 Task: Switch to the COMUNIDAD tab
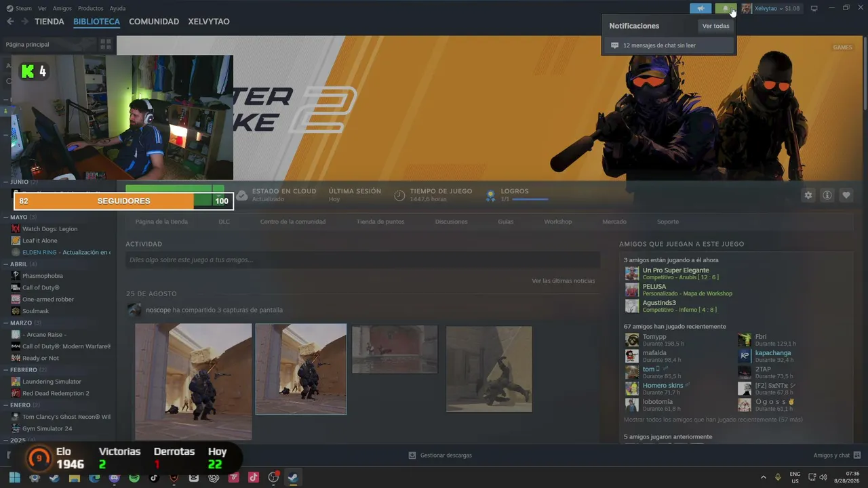(x=154, y=22)
